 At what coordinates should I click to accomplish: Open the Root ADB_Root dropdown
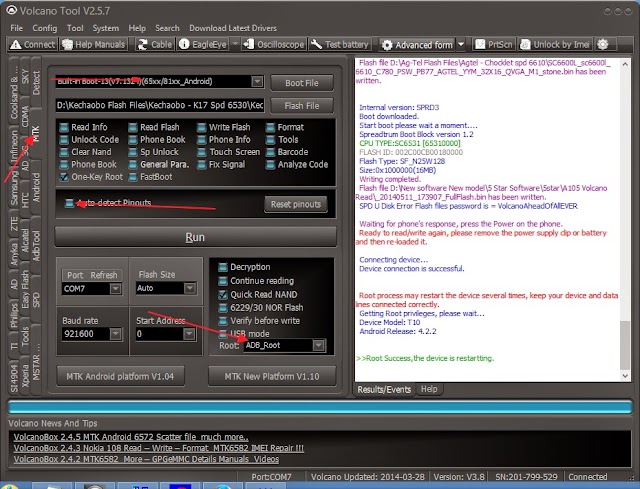pyautogui.click(x=319, y=346)
